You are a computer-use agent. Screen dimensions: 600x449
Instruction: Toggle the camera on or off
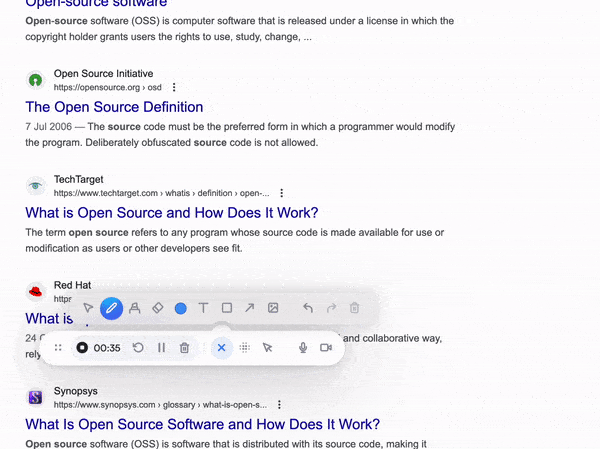(x=325, y=348)
